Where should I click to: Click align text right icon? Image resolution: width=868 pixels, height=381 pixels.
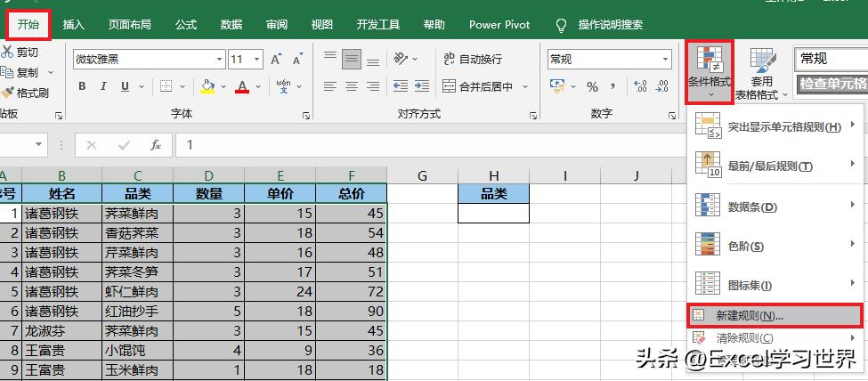tap(373, 86)
